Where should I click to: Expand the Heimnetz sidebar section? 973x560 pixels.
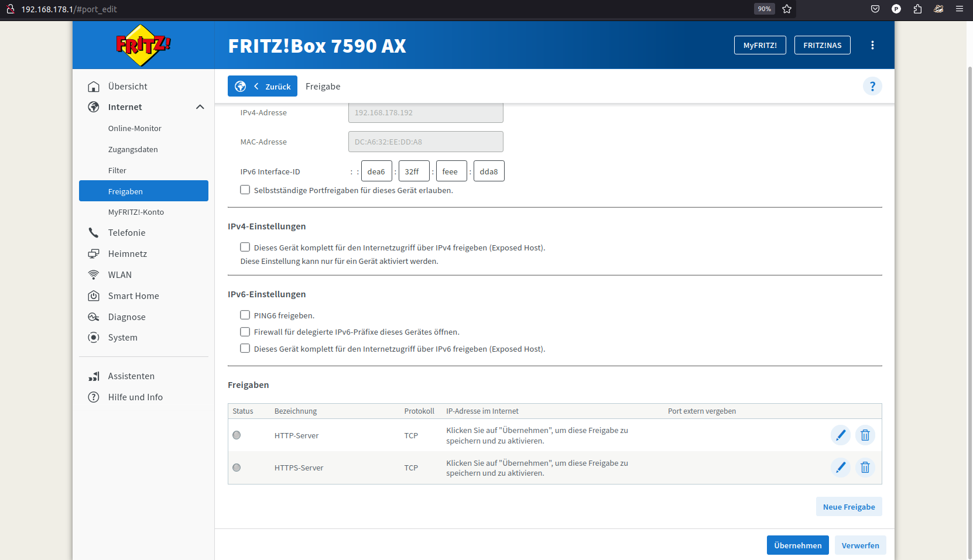pyautogui.click(x=128, y=254)
